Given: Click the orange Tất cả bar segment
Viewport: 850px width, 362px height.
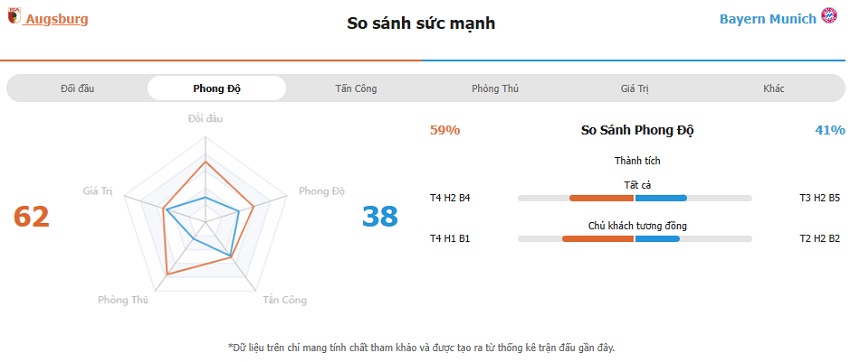Looking at the screenshot, I should pos(601,198).
